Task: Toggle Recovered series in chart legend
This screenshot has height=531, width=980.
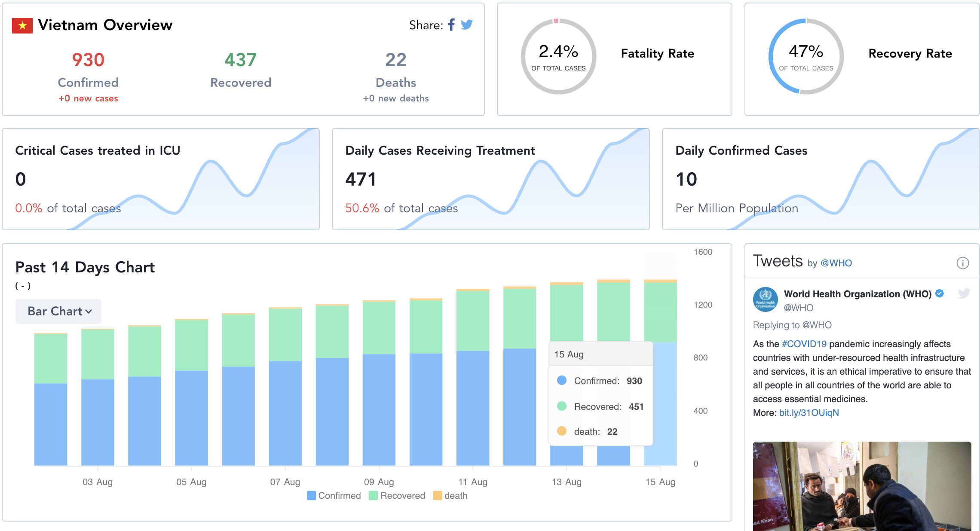Action: tap(397, 495)
